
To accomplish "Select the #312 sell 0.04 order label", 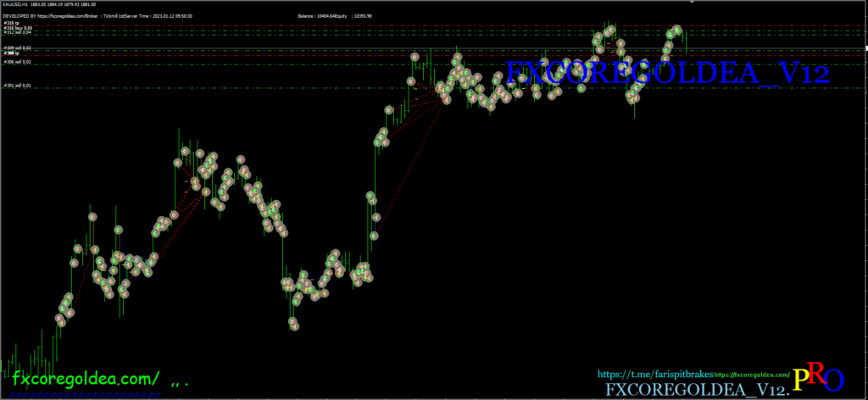I will [x=18, y=32].
